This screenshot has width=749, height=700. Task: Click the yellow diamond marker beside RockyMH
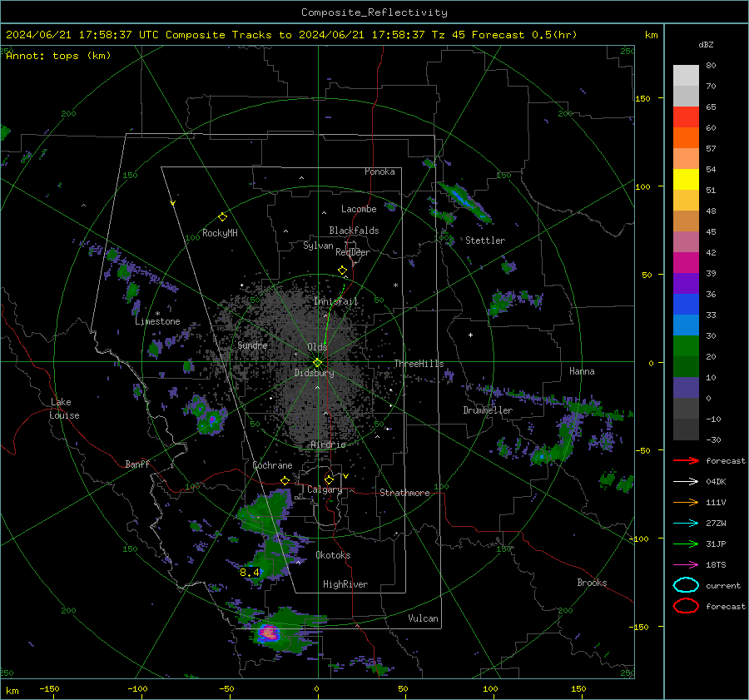(x=222, y=217)
